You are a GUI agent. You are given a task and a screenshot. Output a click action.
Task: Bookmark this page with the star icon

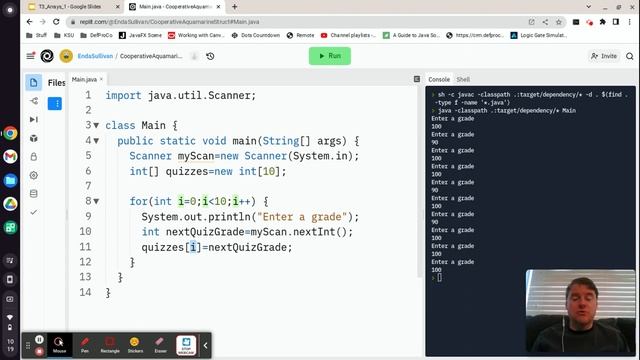559,22
